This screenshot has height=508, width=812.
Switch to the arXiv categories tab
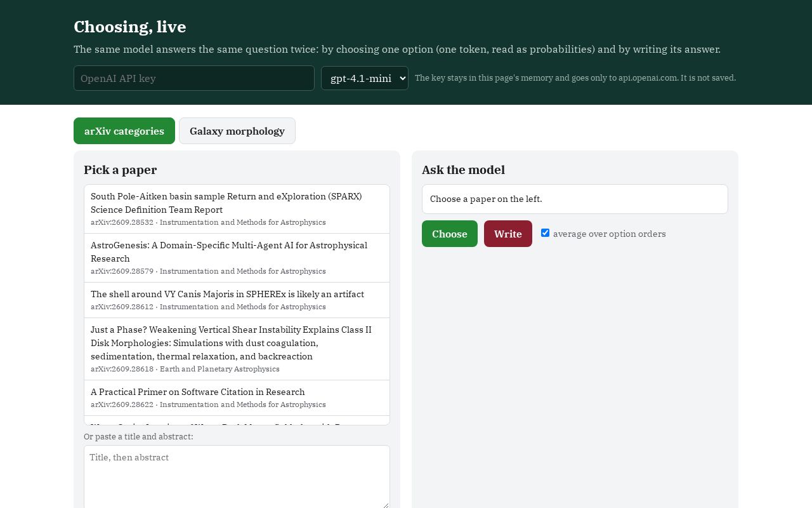pos(124,131)
